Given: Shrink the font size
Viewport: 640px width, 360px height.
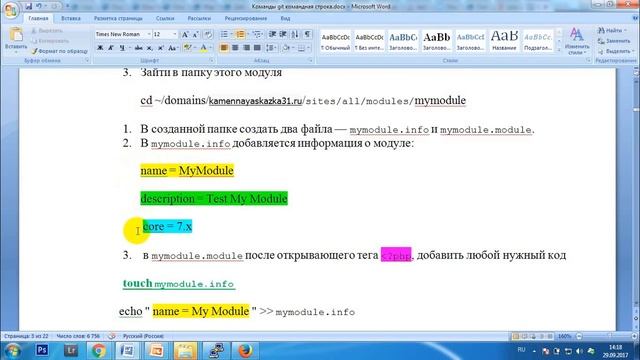Looking at the screenshot, I should (196, 34).
